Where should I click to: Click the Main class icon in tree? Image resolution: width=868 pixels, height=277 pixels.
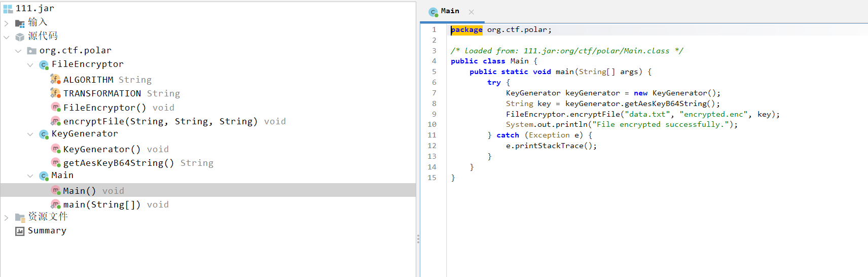point(44,176)
